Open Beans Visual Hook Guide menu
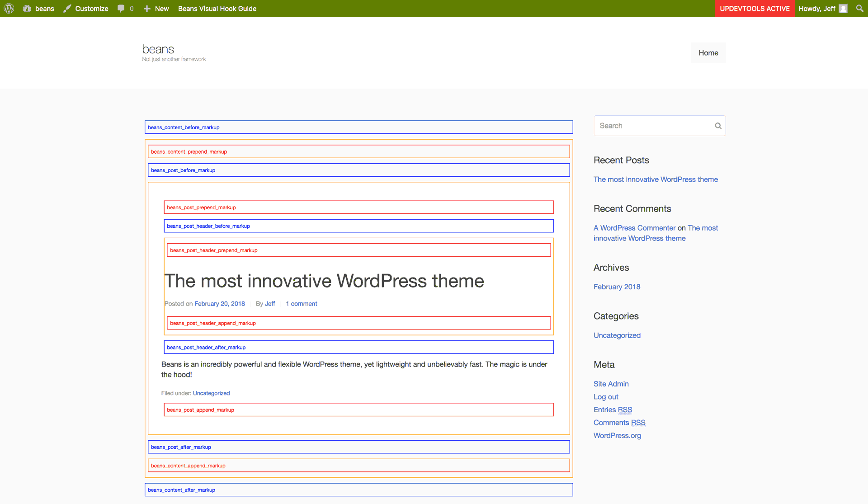 pos(217,8)
